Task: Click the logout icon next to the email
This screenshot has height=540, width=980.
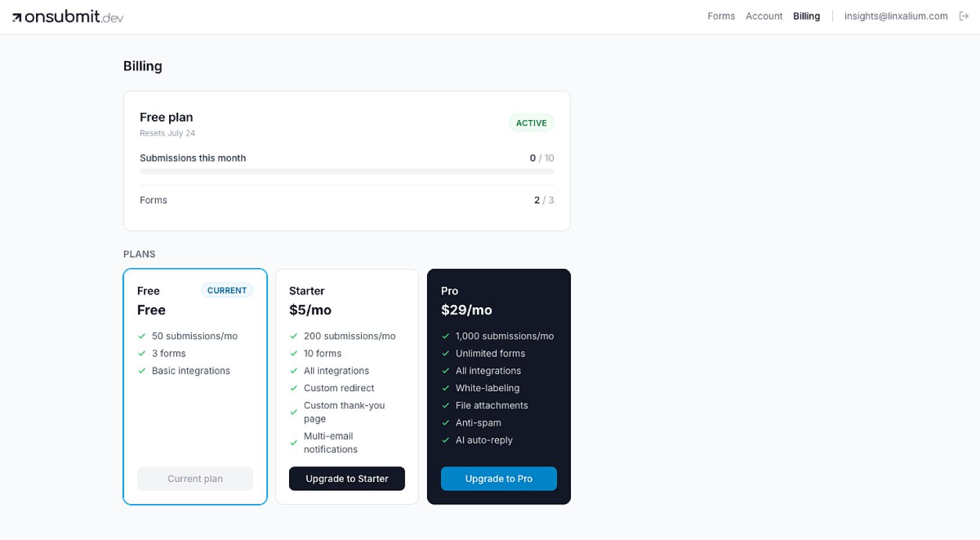Action: click(x=964, y=16)
